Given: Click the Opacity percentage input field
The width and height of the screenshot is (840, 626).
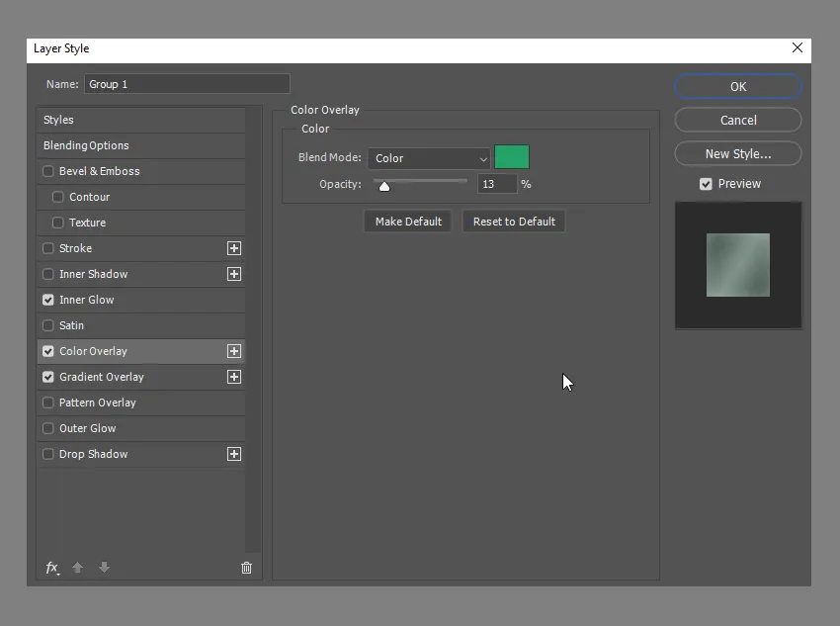Looking at the screenshot, I should coord(496,184).
